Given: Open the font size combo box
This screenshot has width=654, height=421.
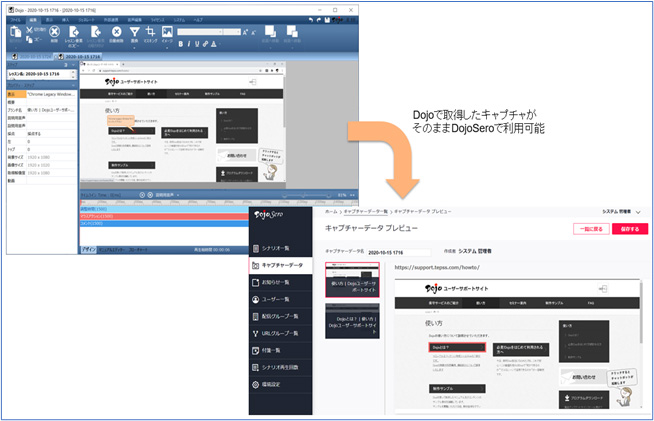Looking at the screenshot, I should pos(232,32).
